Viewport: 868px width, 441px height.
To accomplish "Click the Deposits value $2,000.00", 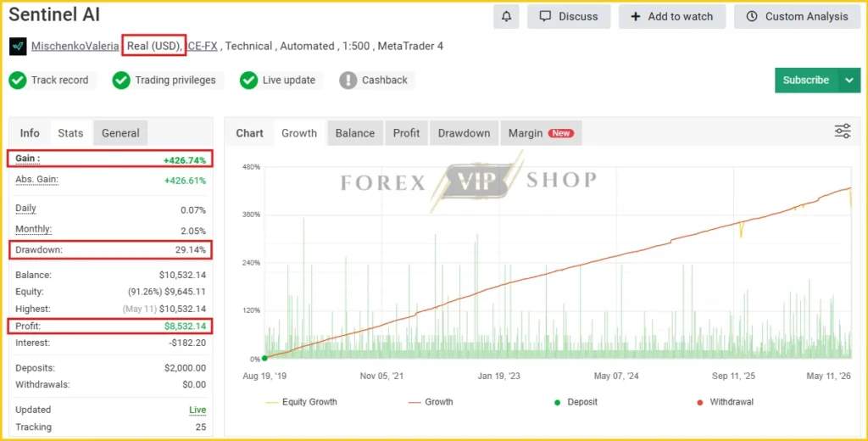I will pos(185,368).
